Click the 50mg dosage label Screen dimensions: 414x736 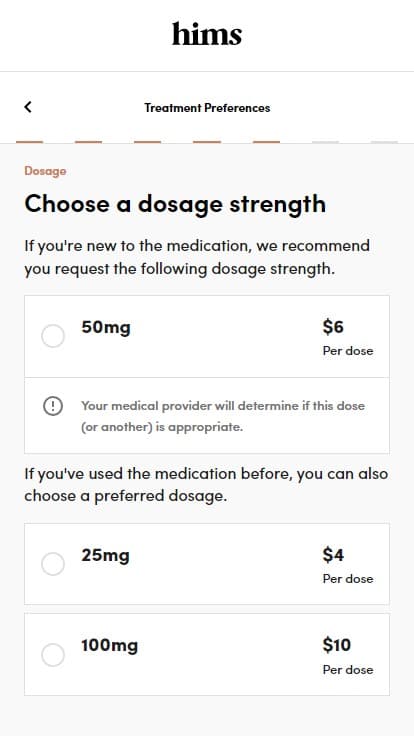(x=106, y=327)
